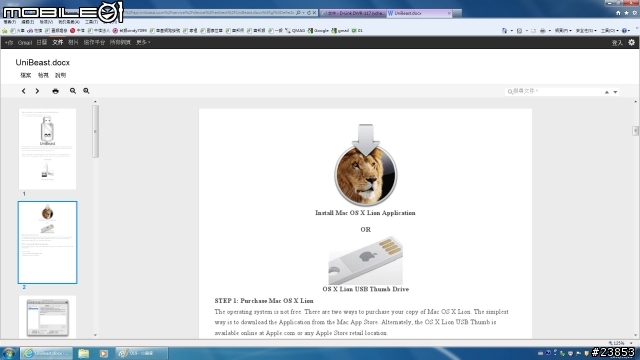Click the document vertical scrollbar handle

pyautogui.click(x=636, y=131)
